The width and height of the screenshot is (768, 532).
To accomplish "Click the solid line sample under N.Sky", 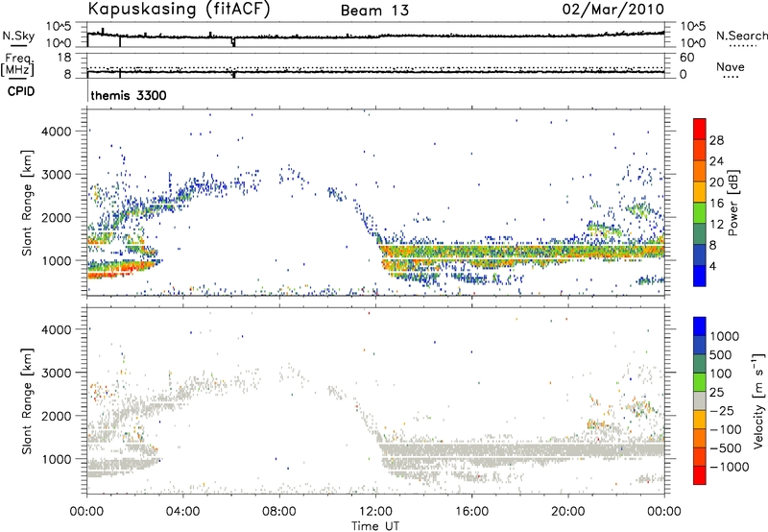I will click(18, 45).
